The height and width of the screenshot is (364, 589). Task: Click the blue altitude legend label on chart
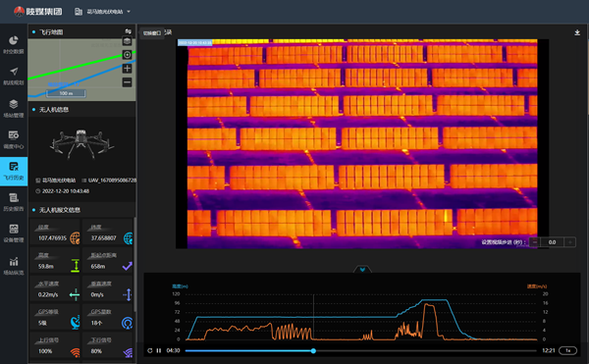[180, 286]
